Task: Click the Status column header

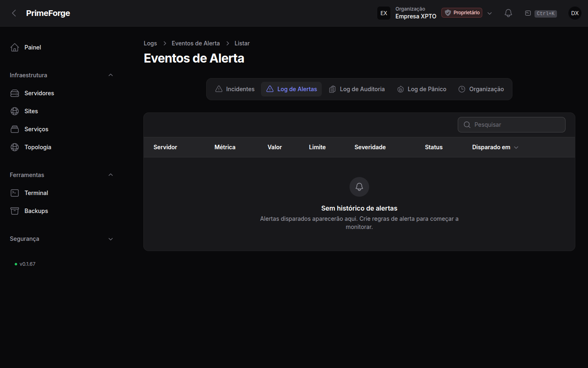Action: tap(434, 147)
